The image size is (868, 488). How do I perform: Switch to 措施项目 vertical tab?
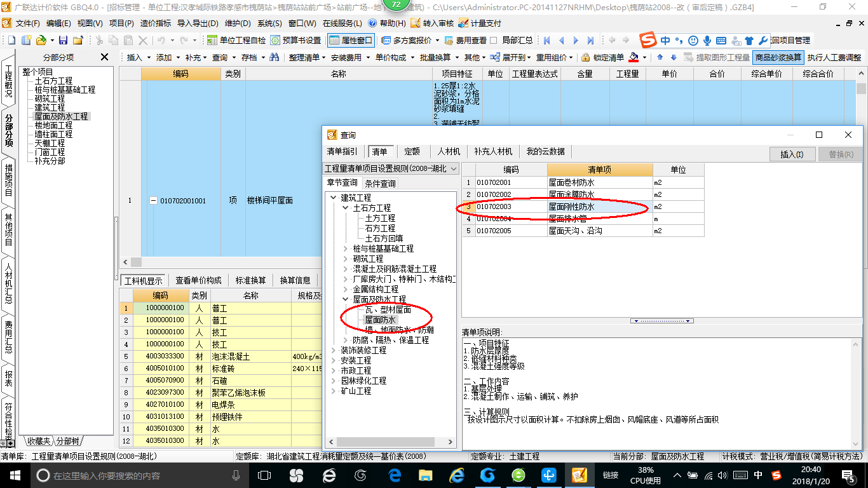pyautogui.click(x=8, y=180)
